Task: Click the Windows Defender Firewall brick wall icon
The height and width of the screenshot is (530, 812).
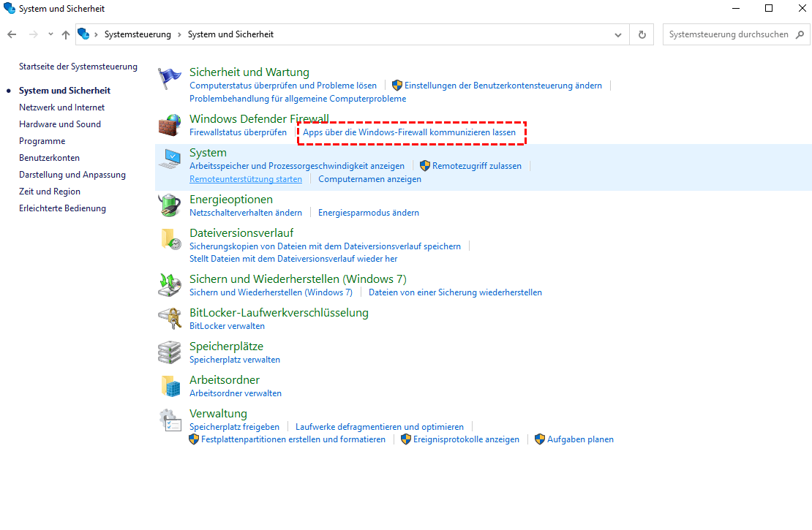Action: [x=170, y=125]
